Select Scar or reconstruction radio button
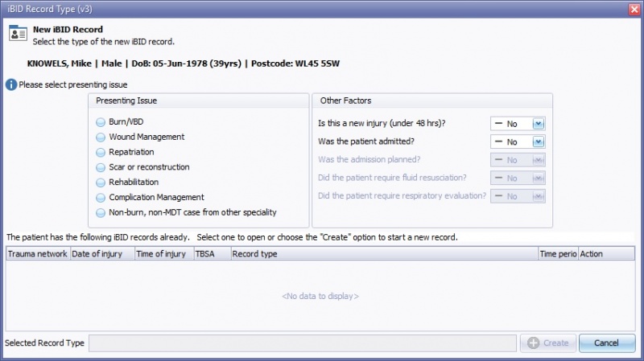The image size is (644, 361). (x=101, y=167)
